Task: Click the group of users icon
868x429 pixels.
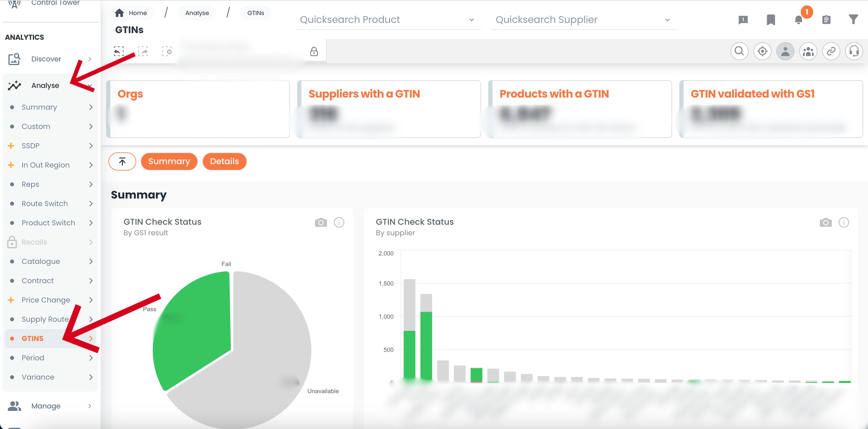Action: pyautogui.click(x=808, y=51)
